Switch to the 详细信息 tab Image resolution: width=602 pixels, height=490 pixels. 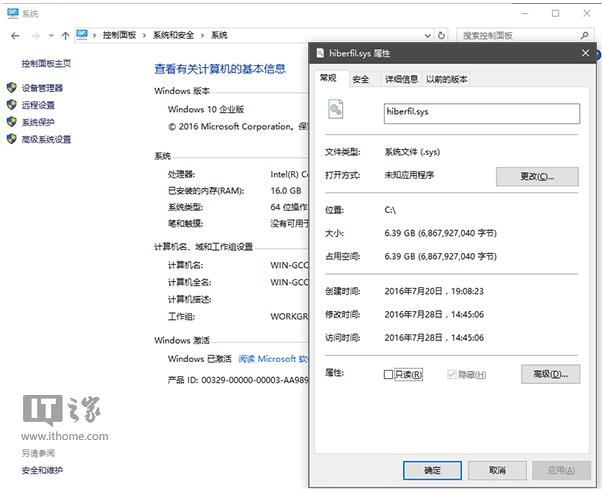pyautogui.click(x=401, y=79)
